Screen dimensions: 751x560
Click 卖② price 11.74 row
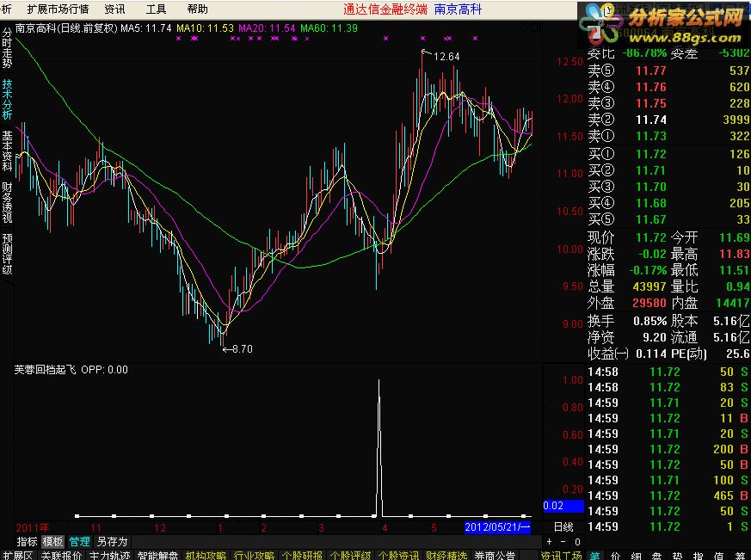(668, 120)
